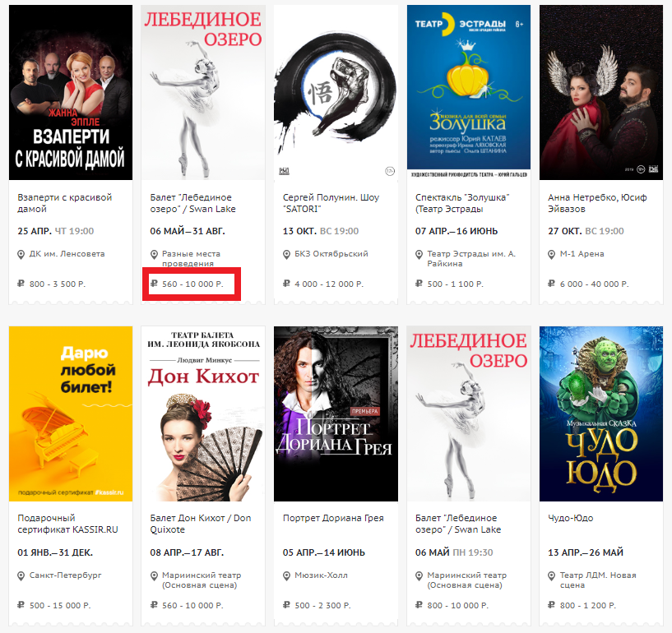Screen dimensions: 672x633
Task: Click the highlighted 560 - 10 000 Р. price
Action: 192,284
